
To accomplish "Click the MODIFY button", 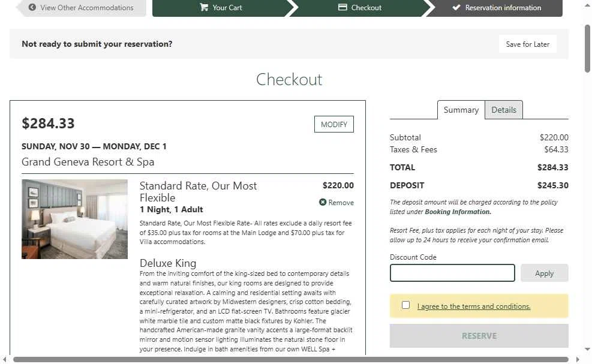I will 333,124.
